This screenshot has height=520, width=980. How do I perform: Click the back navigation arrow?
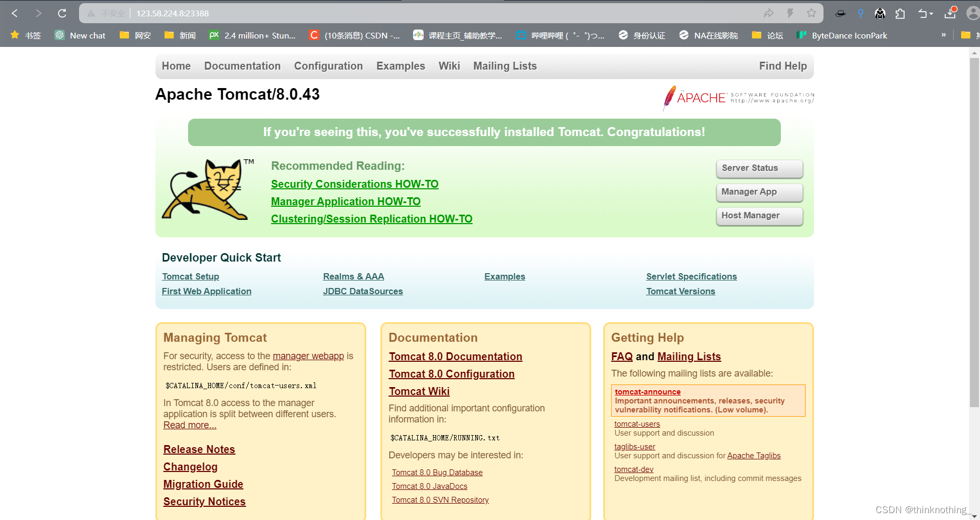pos(14,13)
